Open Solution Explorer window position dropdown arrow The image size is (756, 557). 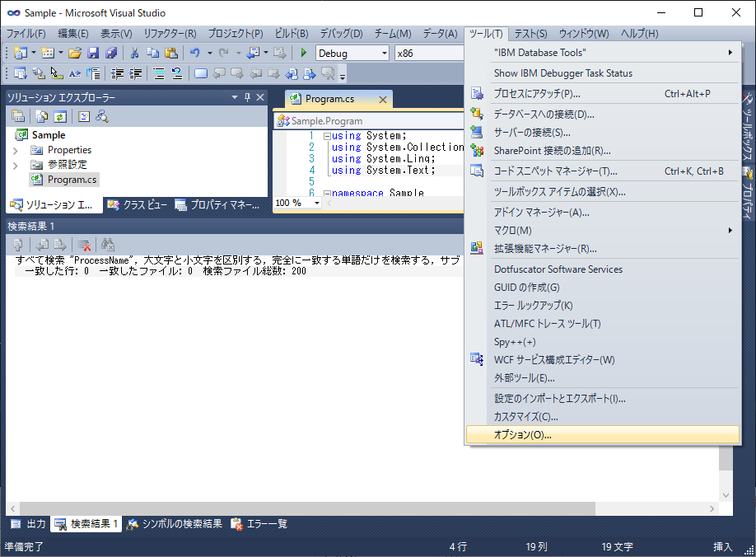point(235,97)
